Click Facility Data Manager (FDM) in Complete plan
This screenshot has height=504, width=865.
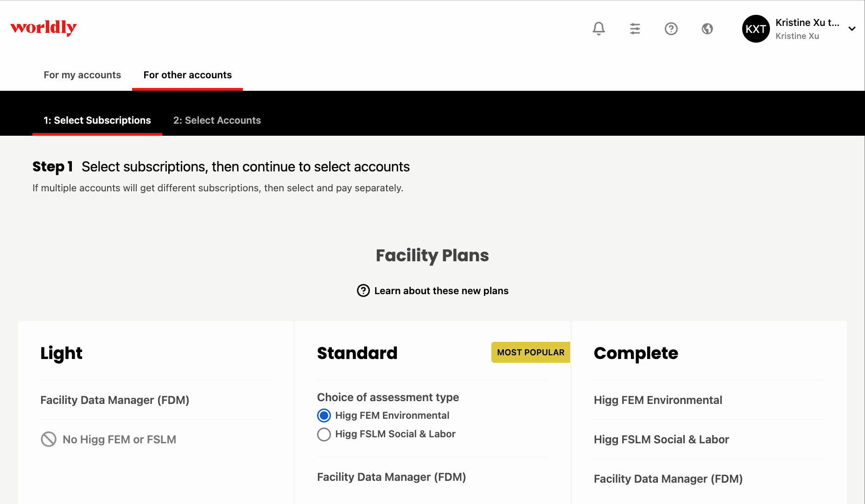(668, 479)
